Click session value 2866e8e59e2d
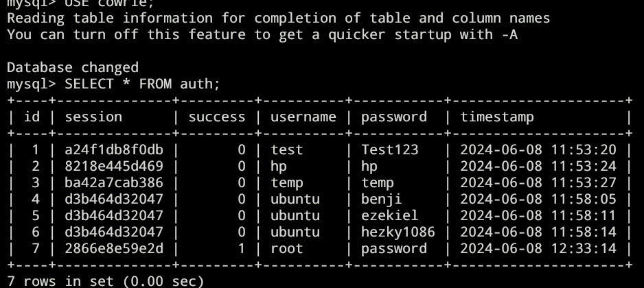 tap(114, 248)
